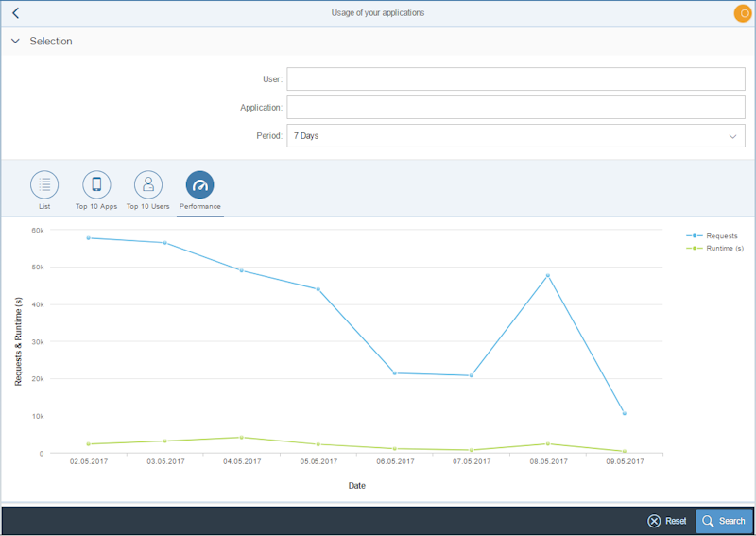Click the 09.05.2017 date axis label
Screen dimensions: 756x536
[625, 461]
